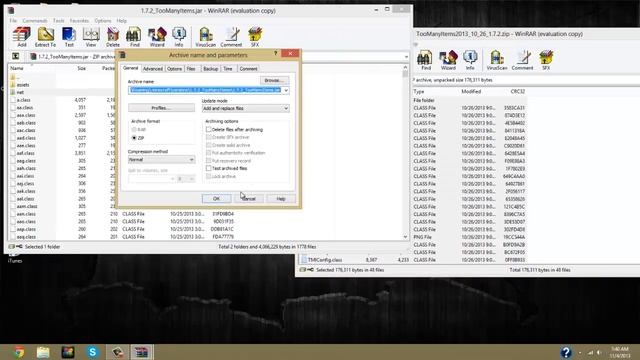Click the Modified column header in zip window
640x360 pixels.
[x=471, y=91]
